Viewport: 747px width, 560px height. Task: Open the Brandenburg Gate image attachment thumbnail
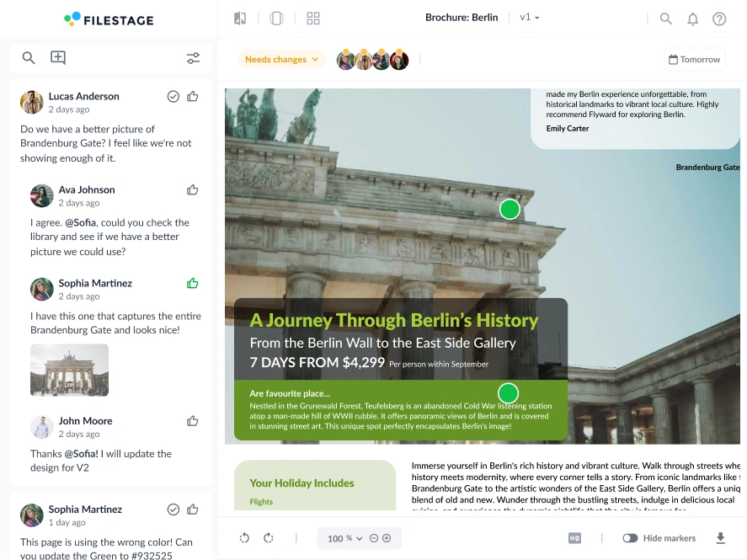click(x=69, y=370)
